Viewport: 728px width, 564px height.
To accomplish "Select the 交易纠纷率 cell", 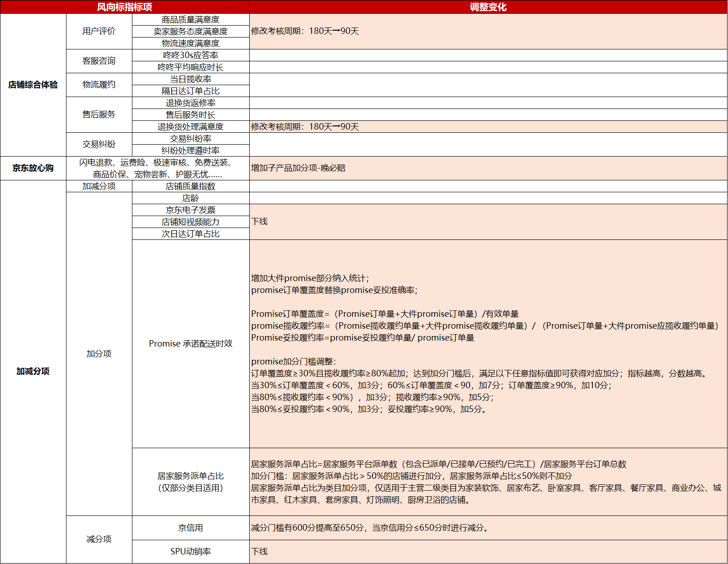I will pos(191,139).
